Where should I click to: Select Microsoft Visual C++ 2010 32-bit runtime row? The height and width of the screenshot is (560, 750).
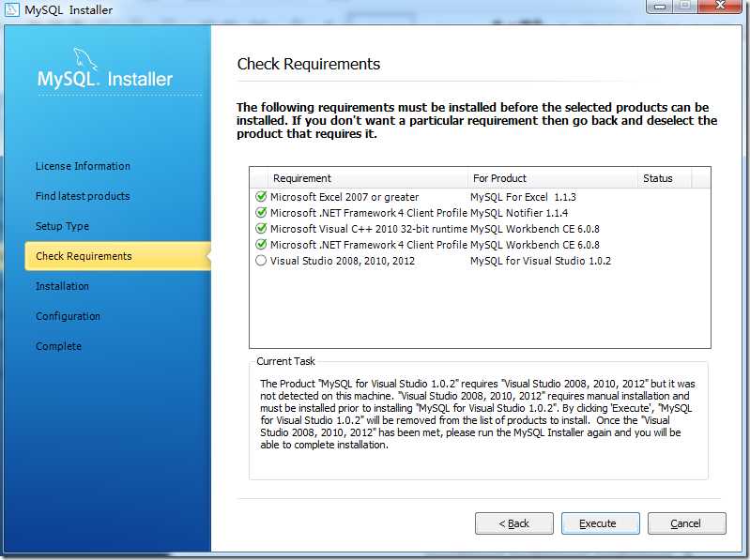point(480,229)
